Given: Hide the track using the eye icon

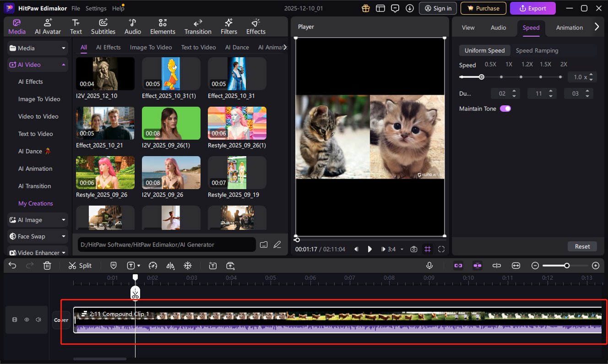Looking at the screenshot, I should click(x=27, y=320).
